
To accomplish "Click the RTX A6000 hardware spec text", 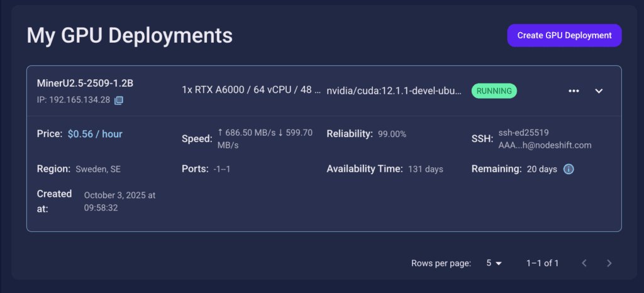I will point(251,91).
